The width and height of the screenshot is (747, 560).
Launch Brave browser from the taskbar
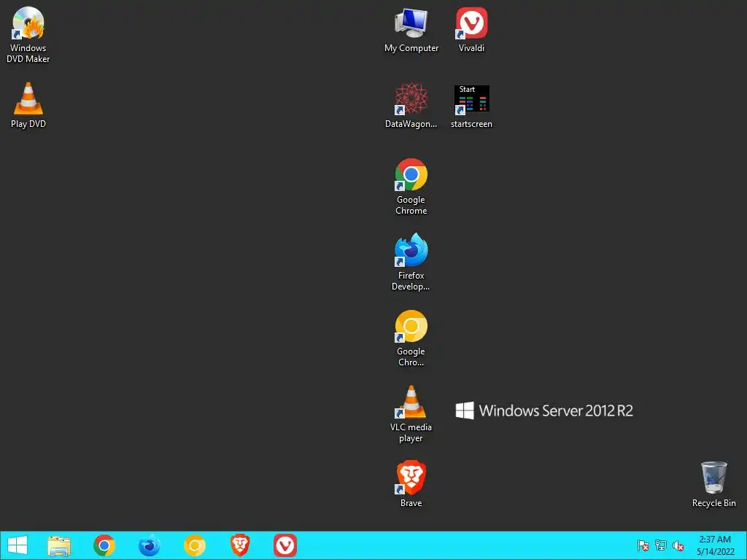tap(240, 545)
